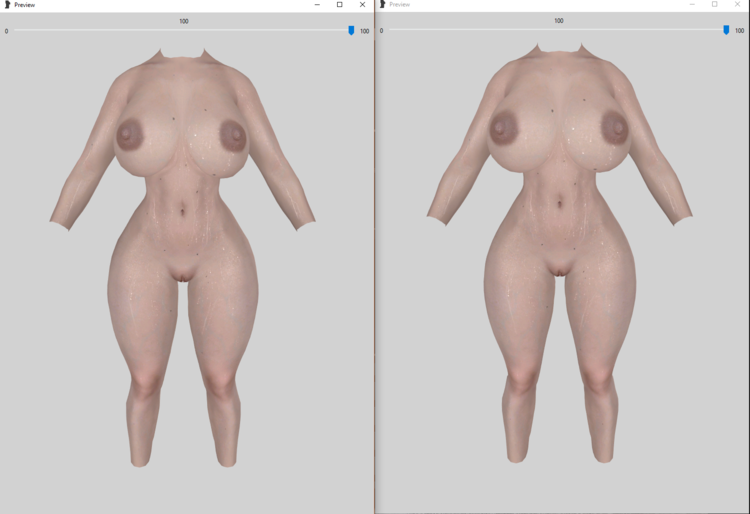Click the left Preview window slider track
Image resolution: width=750 pixels, height=514 pixels.
coord(184,30)
